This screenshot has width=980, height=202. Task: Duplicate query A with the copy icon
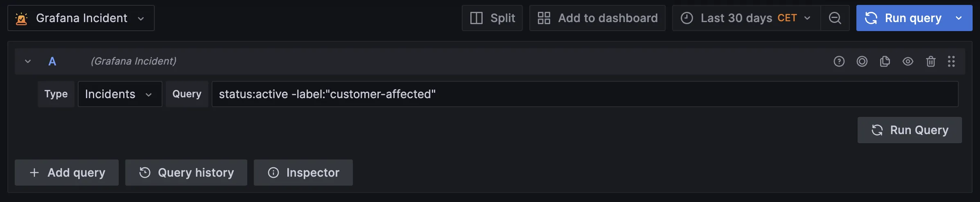[x=885, y=61]
